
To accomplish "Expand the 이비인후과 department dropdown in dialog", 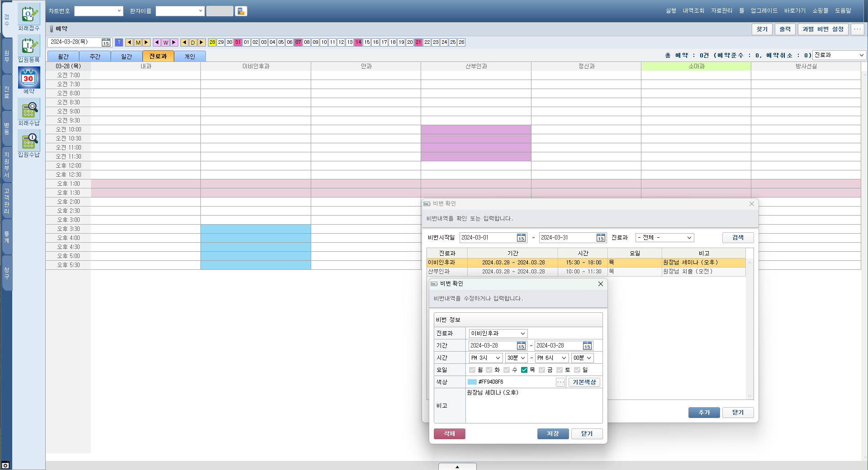I will [x=498, y=334].
